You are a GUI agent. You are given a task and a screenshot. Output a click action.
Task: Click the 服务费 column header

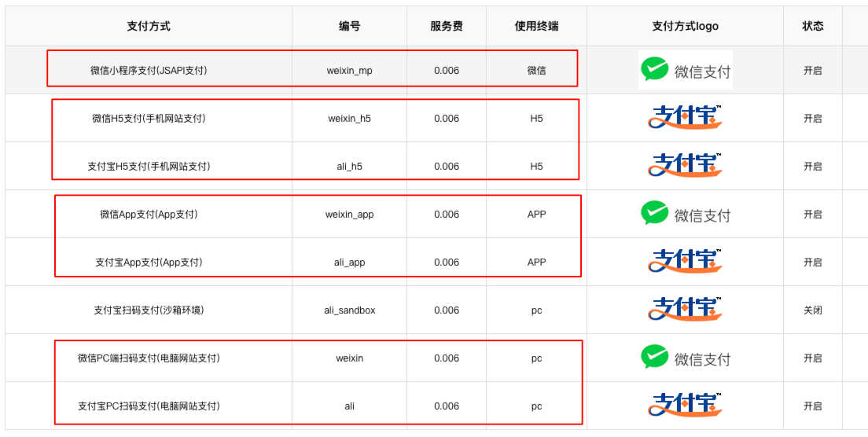[446, 26]
